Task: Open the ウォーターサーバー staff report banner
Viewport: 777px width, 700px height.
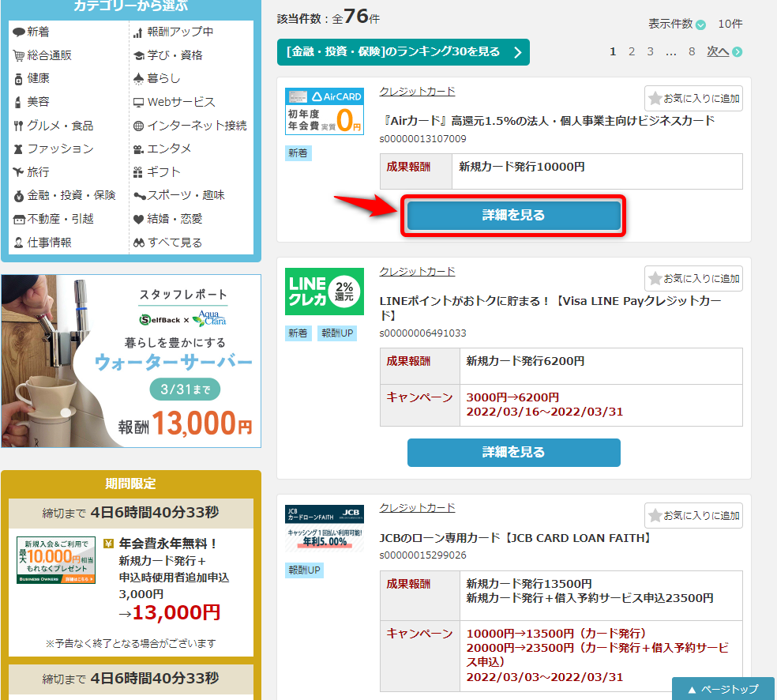Action: pyautogui.click(x=131, y=361)
